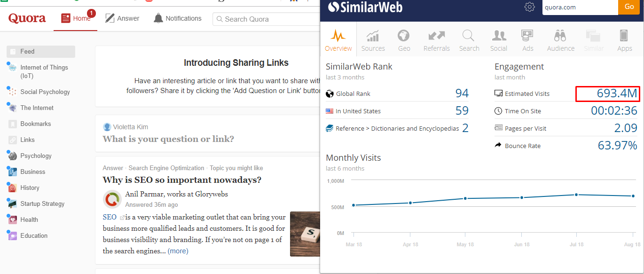Click the orange Go button
The height and width of the screenshot is (274, 644).
(629, 7)
